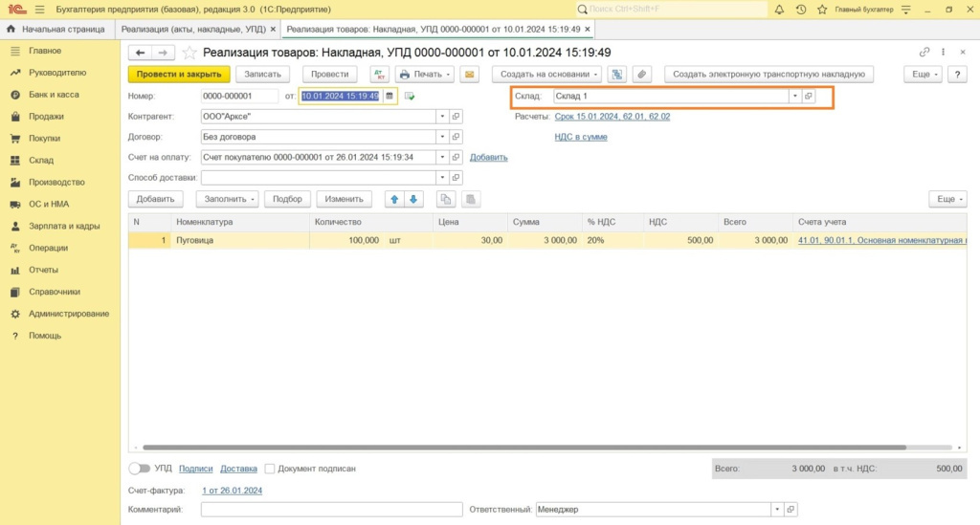
Task: Expand the Склад dropdown list
Action: coord(793,97)
